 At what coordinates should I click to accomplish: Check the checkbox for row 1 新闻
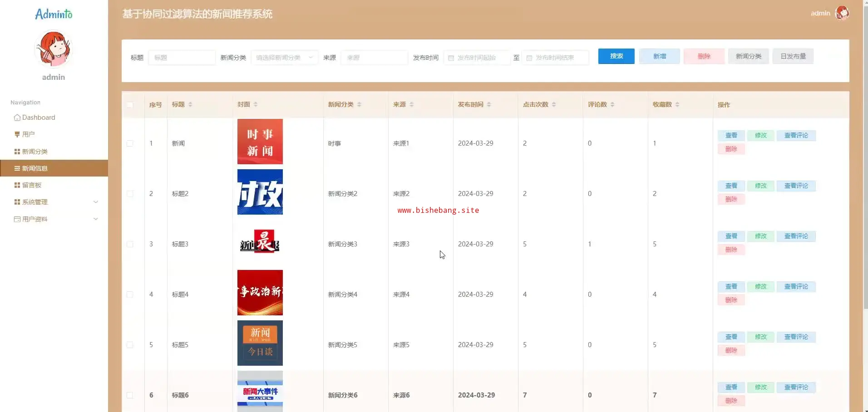[x=130, y=143]
